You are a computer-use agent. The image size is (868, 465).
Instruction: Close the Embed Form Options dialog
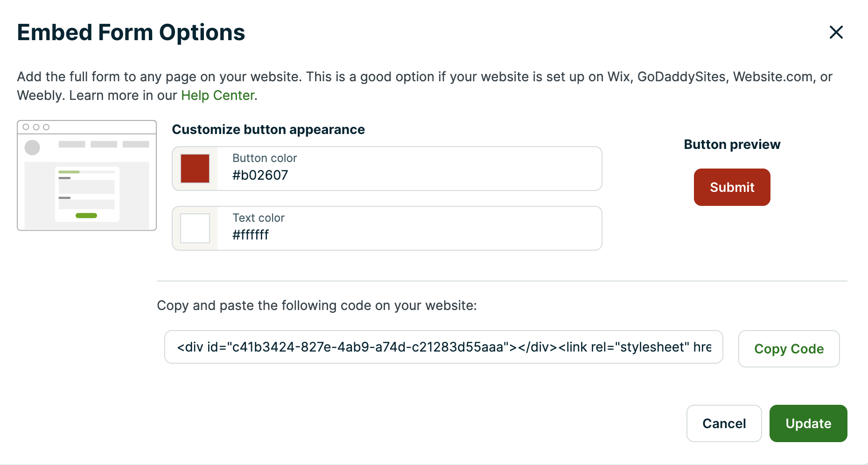(836, 32)
